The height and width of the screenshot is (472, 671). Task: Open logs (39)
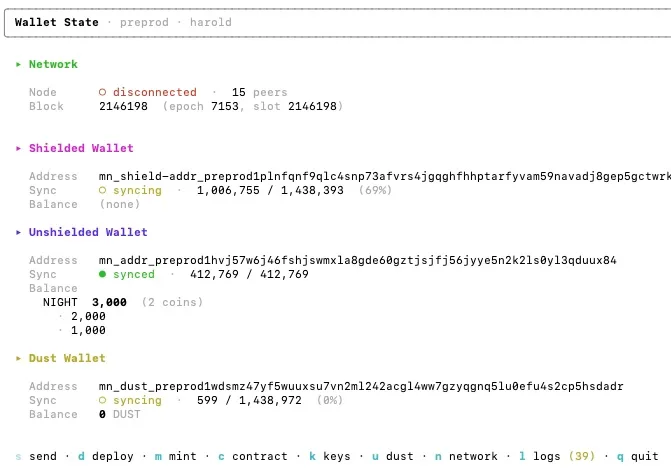click(x=557, y=456)
